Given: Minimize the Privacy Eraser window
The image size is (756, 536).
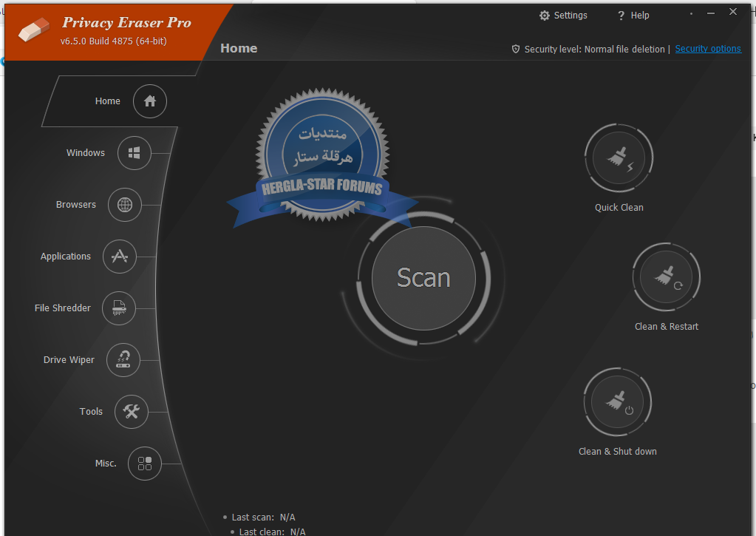Looking at the screenshot, I should click(x=711, y=13).
